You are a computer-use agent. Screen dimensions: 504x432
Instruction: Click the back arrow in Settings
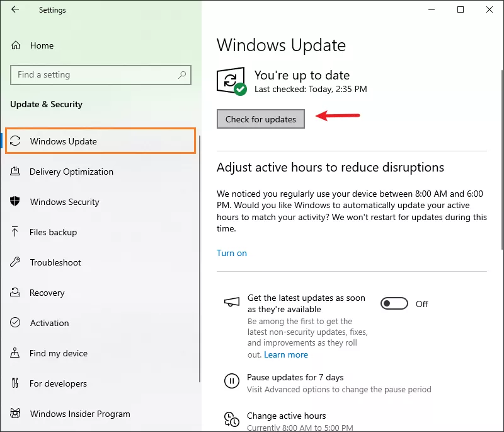click(x=15, y=9)
